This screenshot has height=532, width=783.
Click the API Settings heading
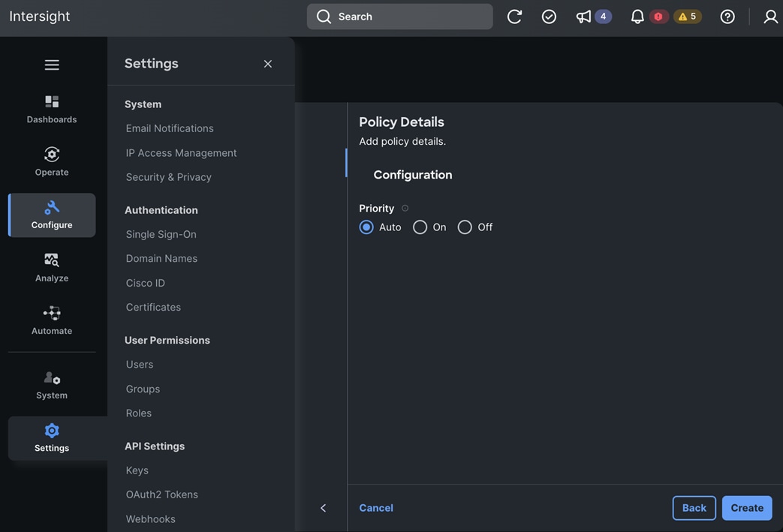[155, 446]
